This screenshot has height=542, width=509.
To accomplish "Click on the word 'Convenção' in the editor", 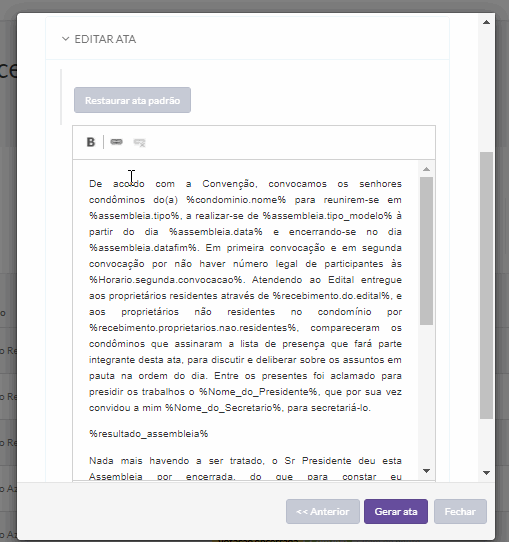I will tap(228, 184).
